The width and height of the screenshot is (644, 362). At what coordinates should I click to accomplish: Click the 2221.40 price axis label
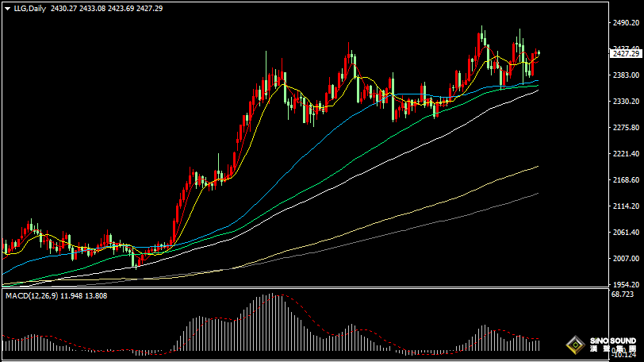(626, 154)
